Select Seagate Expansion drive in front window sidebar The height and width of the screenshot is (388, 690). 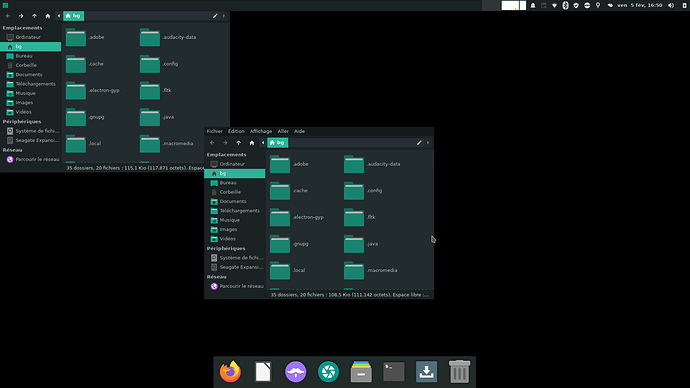click(235, 267)
